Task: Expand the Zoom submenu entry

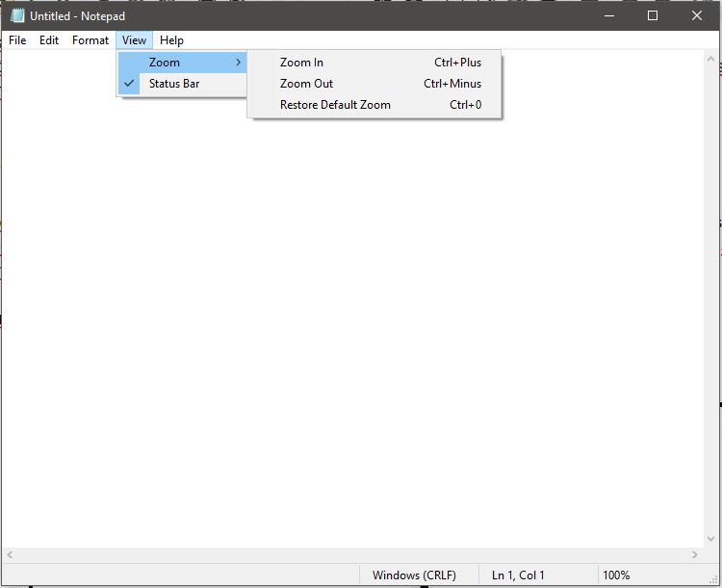Action: click(182, 63)
